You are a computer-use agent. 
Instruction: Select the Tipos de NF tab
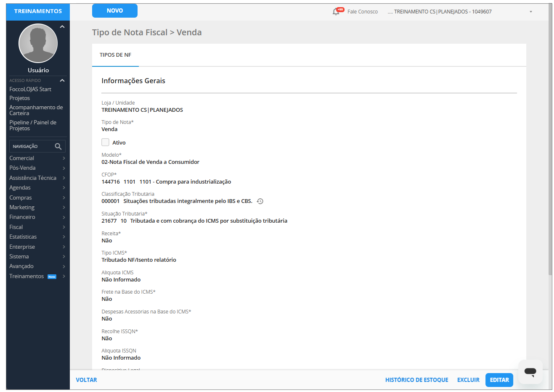point(115,55)
